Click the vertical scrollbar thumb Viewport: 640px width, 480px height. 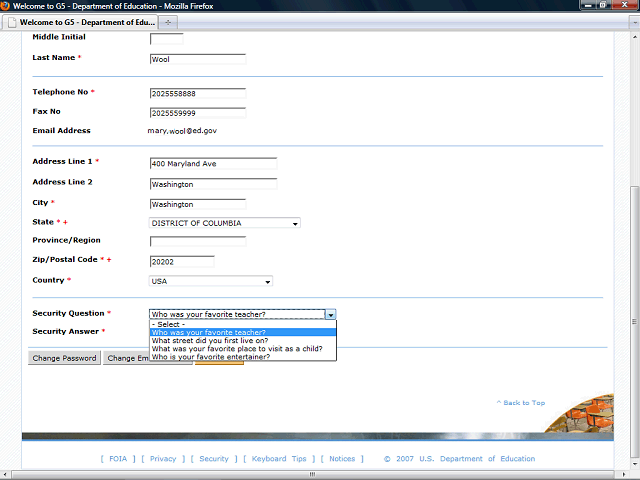tap(635, 322)
